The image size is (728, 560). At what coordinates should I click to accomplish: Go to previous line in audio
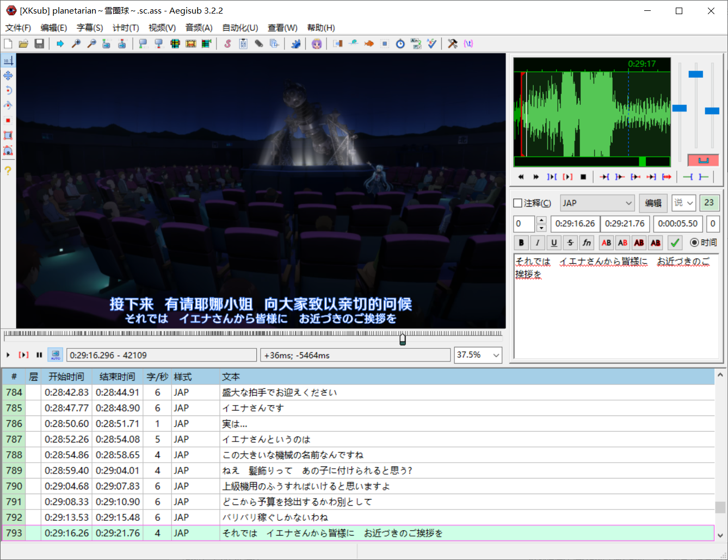[521, 177]
